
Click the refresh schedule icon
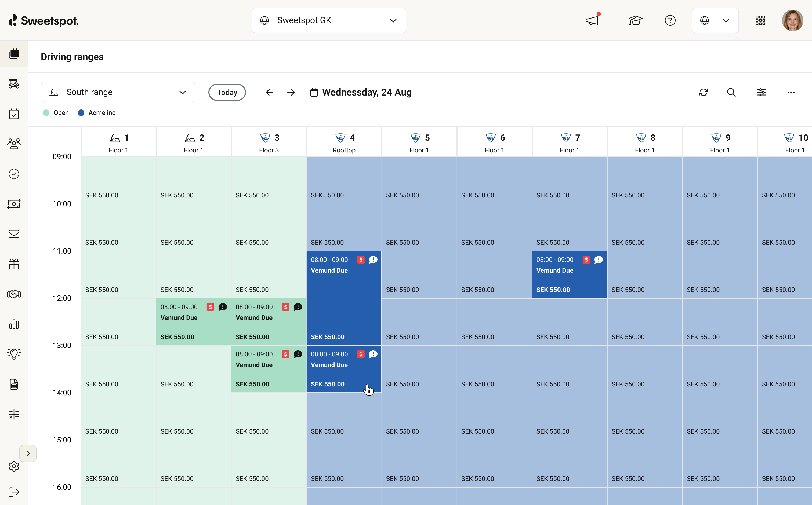click(x=704, y=92)
